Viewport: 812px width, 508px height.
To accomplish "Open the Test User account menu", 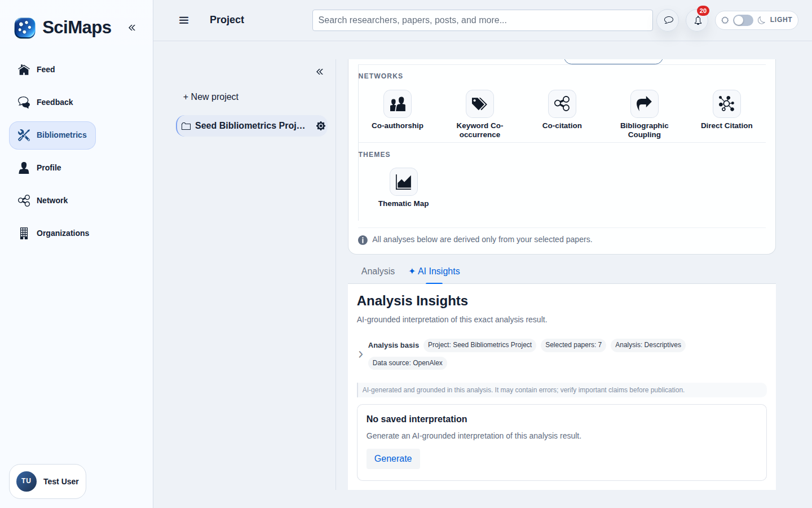I will 48,481.
